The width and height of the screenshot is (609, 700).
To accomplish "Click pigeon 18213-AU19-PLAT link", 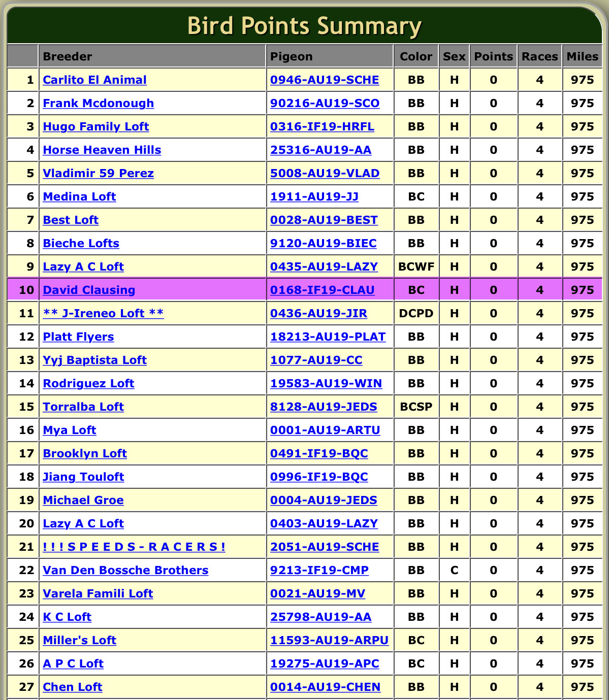I will pos(328,337).
